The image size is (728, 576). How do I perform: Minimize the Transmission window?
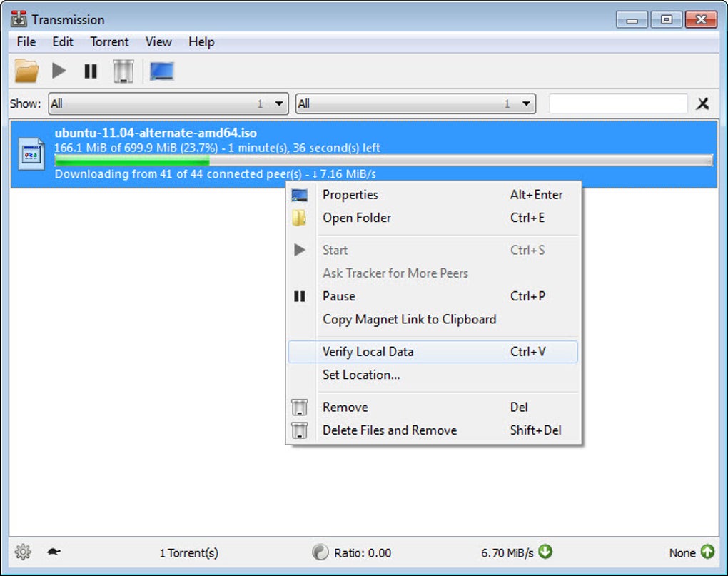632,19
